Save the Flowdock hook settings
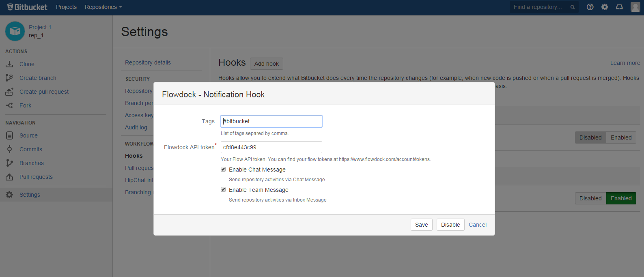This screenshot has height=277, width=644. click(421, 225)
